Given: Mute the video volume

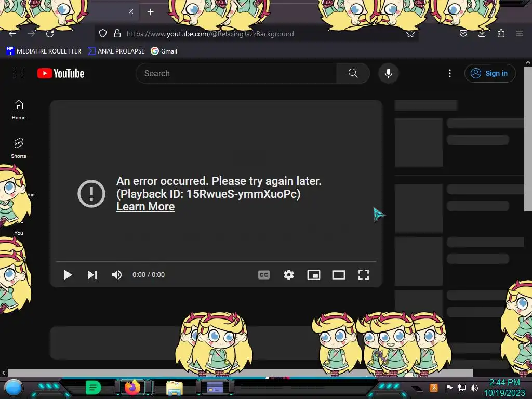Looking at the screenshot, I should (x=117, y=275).
